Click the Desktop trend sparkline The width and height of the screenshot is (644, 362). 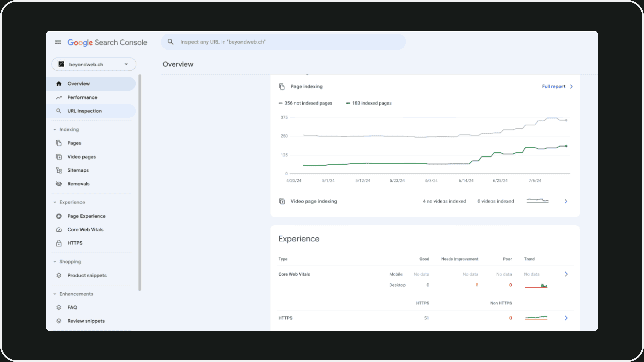click(x=536, y=286)
